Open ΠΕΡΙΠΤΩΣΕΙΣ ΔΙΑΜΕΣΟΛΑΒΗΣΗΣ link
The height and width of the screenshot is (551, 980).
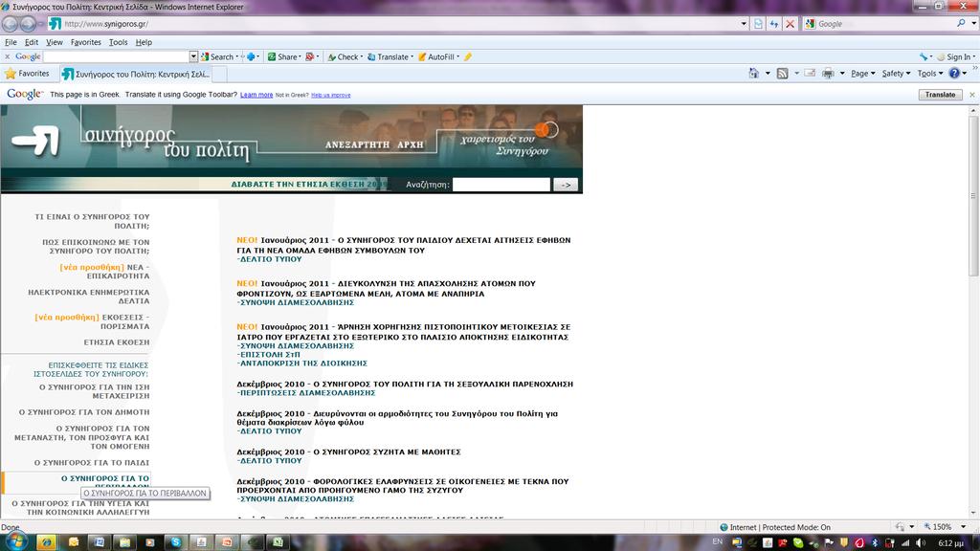[x=306, y=393]
